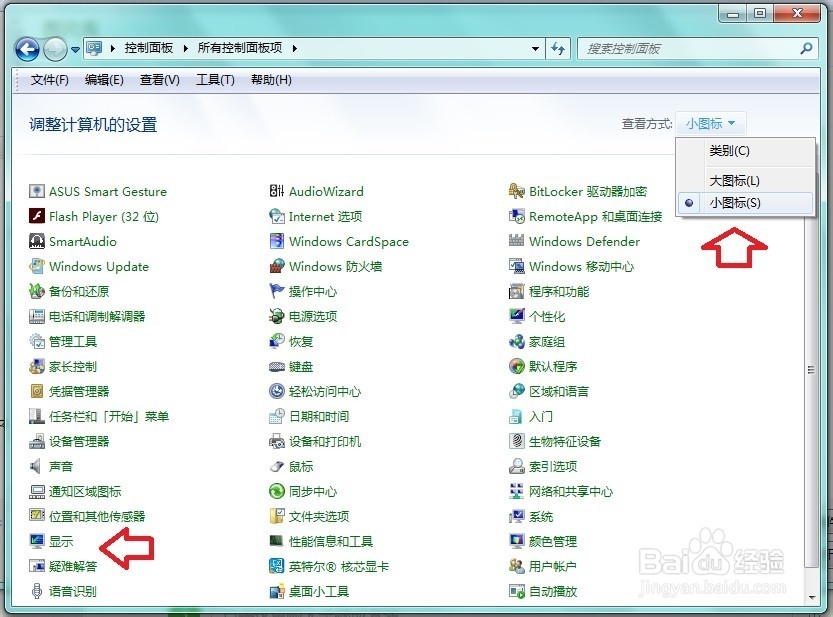Screen dimensions: 833x617
Task: Click the 鼠标 mouse icon
Action: 277,466
